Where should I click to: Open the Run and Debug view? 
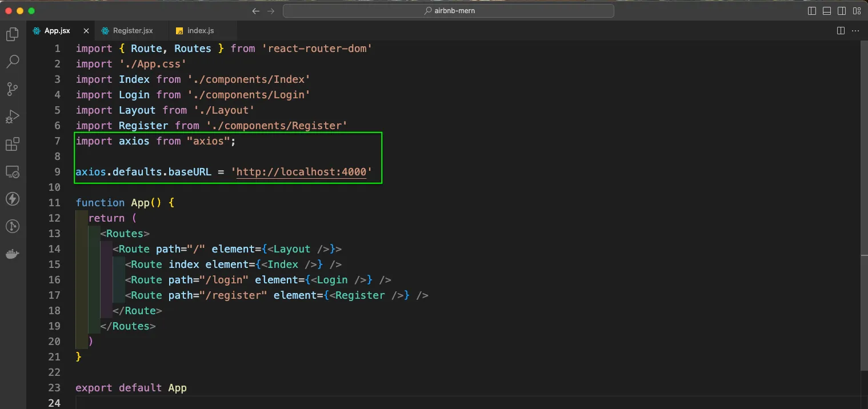click(13, 117)
